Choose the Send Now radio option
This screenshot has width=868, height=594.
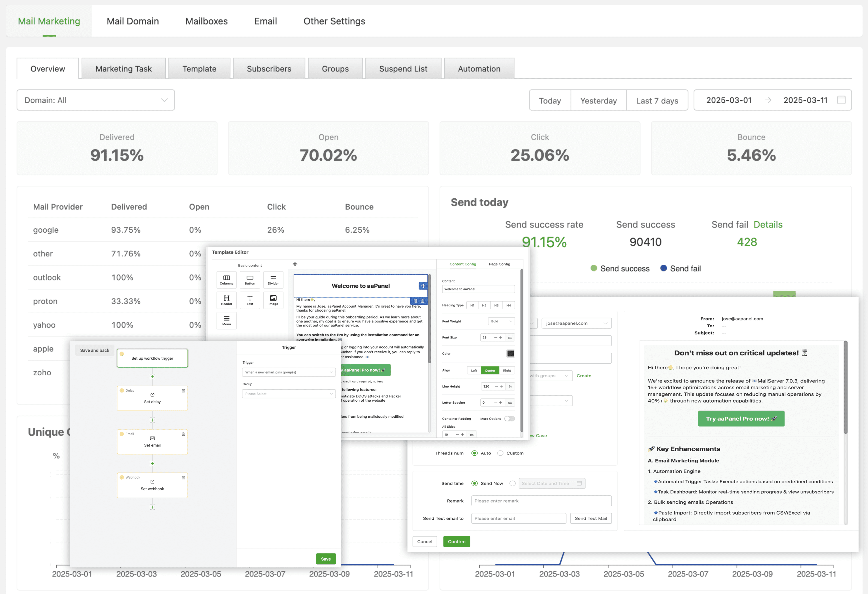point(475,483)
